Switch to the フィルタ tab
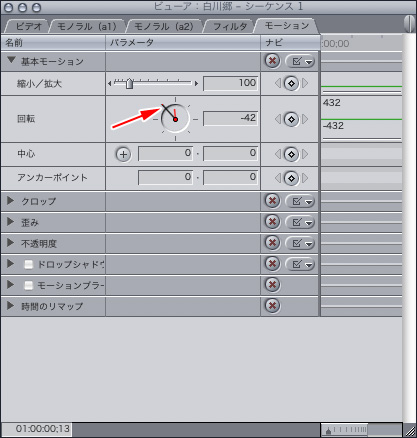The width and height of the screenshot is (417, 438). click(230, 26)
